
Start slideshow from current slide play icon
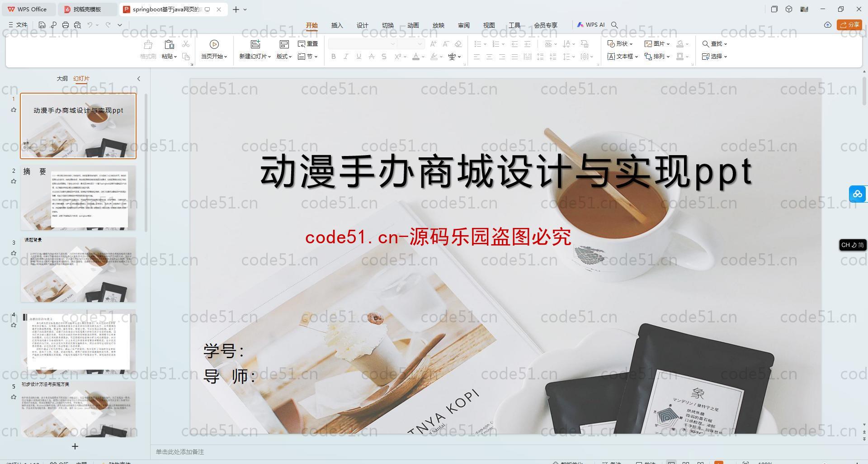coord(214,44)
